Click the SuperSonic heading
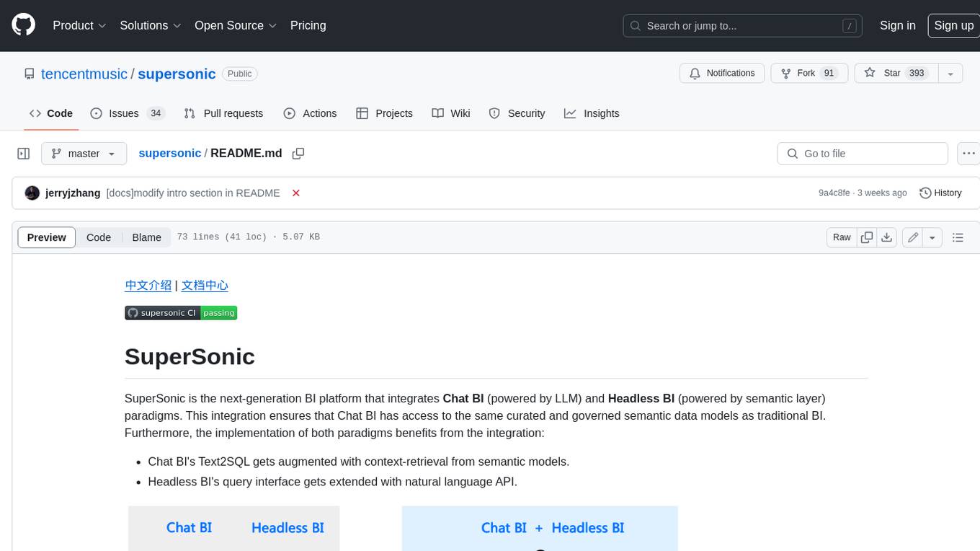 pyautogui.click(x=190, y=356)
